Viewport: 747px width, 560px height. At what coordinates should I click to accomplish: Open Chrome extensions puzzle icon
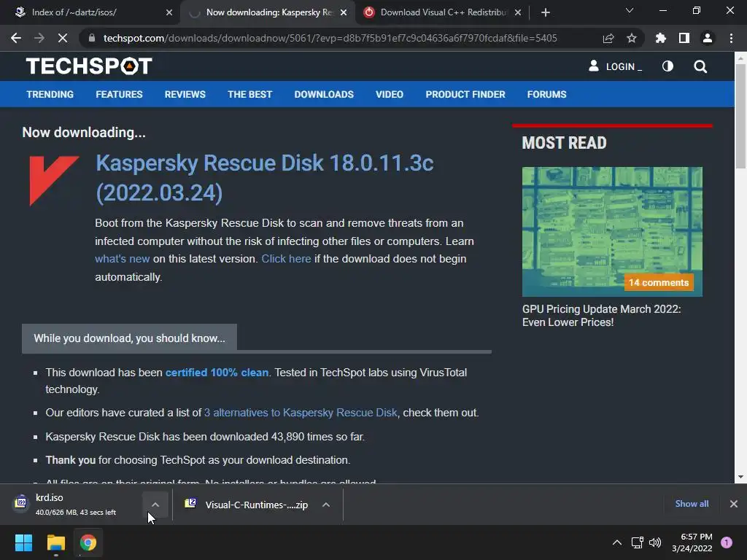pos(661,38)
